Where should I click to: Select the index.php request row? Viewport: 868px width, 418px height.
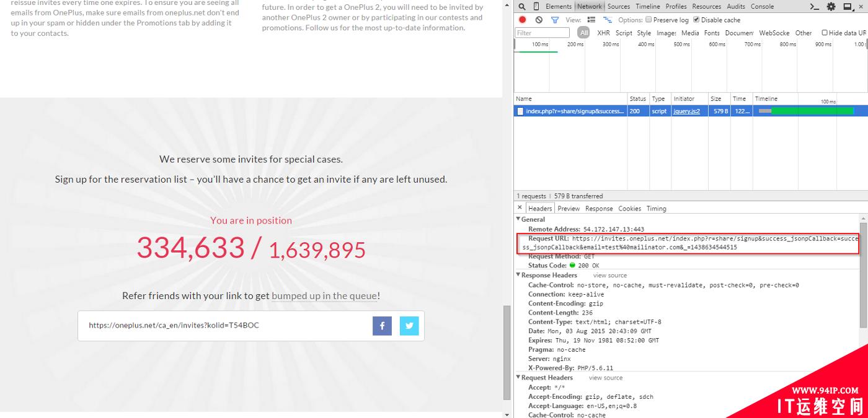[x=691, y=111]
